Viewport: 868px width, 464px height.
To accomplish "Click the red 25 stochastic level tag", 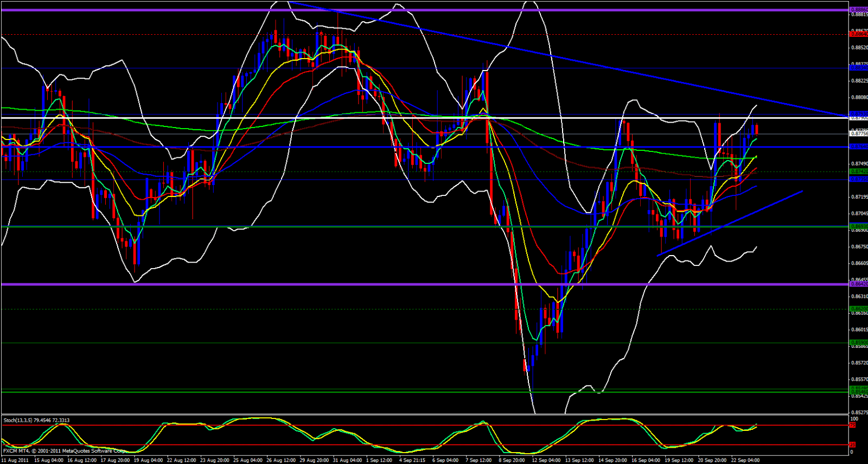I will coord(852,445).
